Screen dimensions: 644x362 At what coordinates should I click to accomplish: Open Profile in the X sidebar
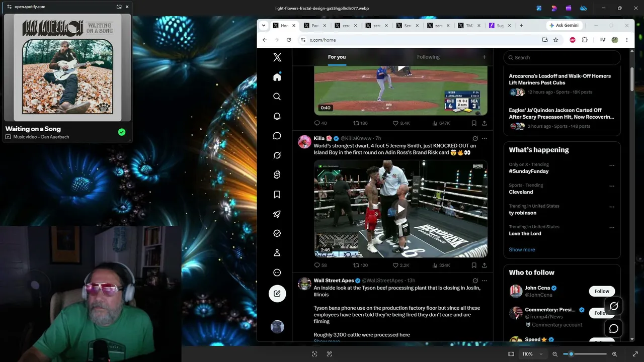pyautogui.click(x=277, y=253)
